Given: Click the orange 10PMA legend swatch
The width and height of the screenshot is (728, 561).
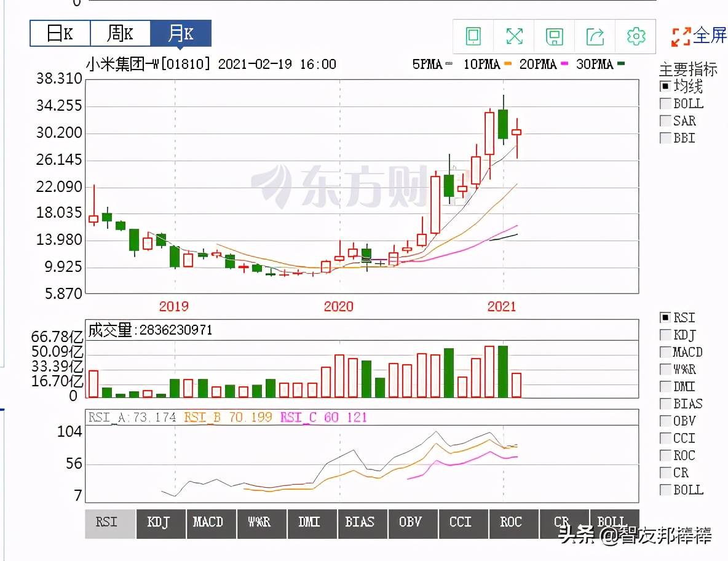Looking at the screenshot, I should (x=508, y=63).
